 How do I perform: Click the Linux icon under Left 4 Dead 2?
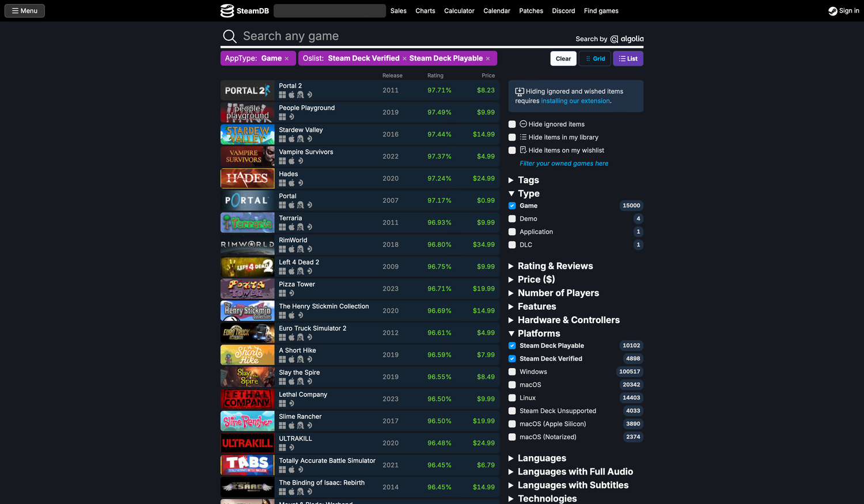pos(300,271)
